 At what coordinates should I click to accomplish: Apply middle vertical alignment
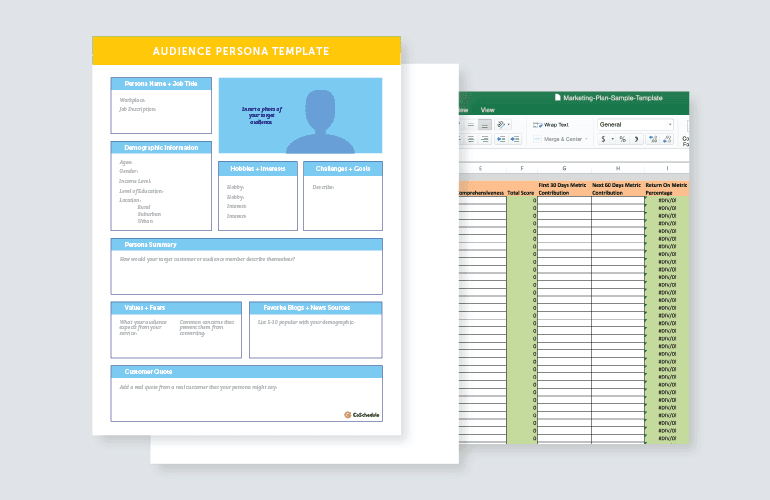coord(471,125)
